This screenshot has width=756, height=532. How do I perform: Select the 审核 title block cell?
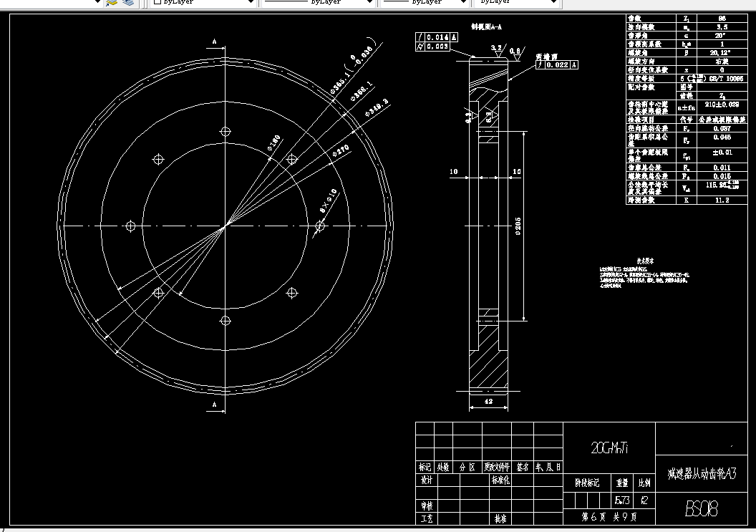(x=427, y=506)
